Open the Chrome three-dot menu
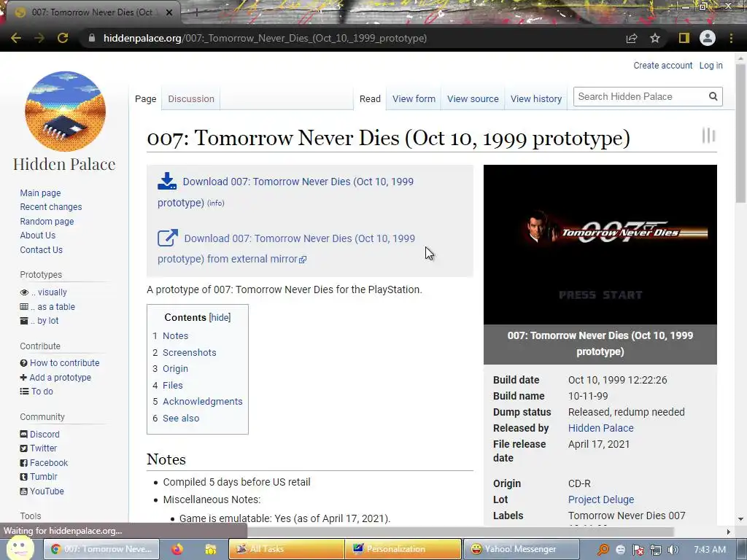This screenshot has height=560, width=747. tap(731, 38)
